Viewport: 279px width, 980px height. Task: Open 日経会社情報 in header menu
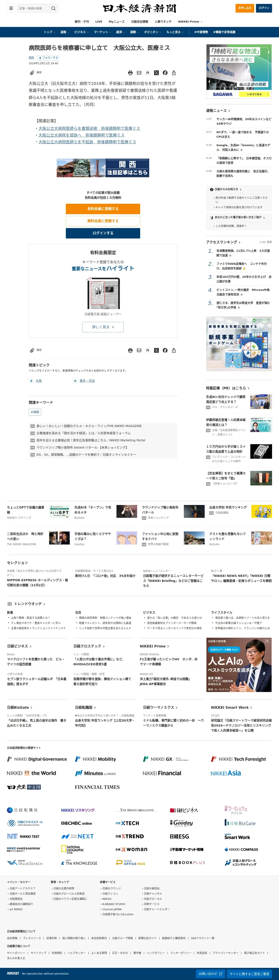140,22
